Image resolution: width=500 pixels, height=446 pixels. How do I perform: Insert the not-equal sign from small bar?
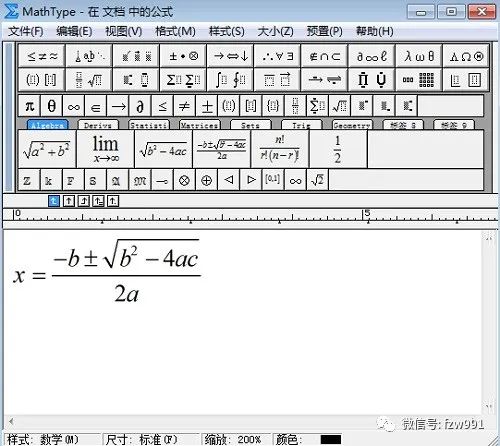[184, 106]
